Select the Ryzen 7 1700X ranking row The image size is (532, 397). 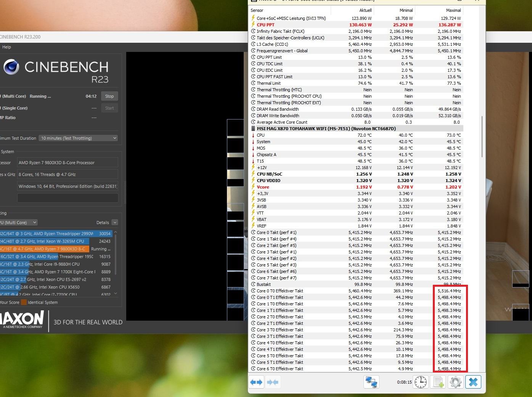pos(56,272)
